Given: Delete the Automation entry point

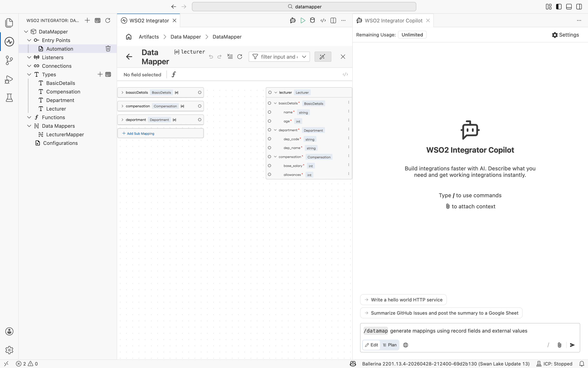Looking at the screenshot, I should (x=108, y=49).
